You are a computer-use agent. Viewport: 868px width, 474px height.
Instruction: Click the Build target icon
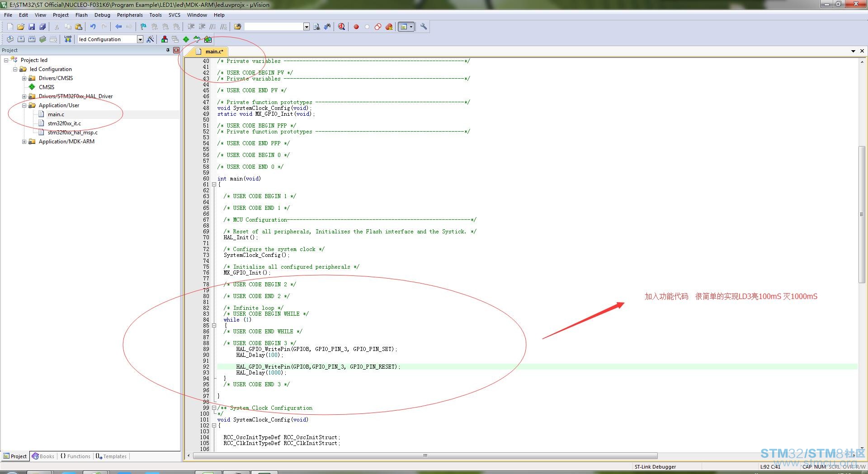pos(21,39)
